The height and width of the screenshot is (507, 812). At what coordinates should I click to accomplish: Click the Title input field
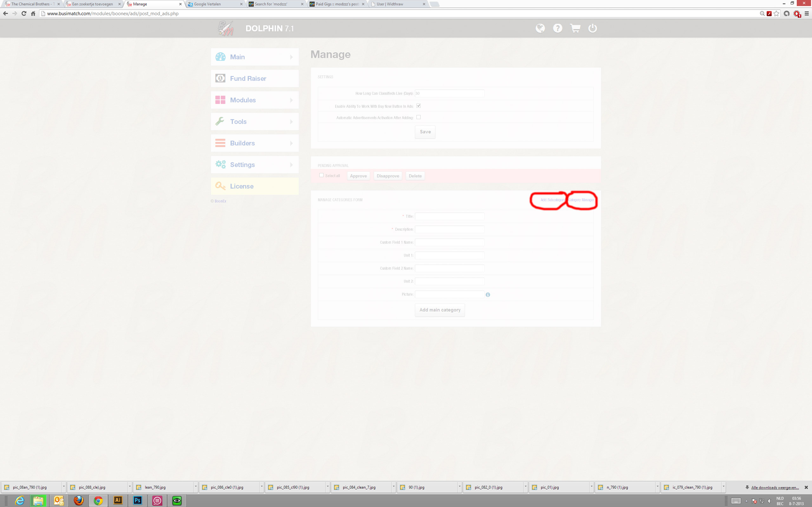pyautogui.click(x=449, y=216)
